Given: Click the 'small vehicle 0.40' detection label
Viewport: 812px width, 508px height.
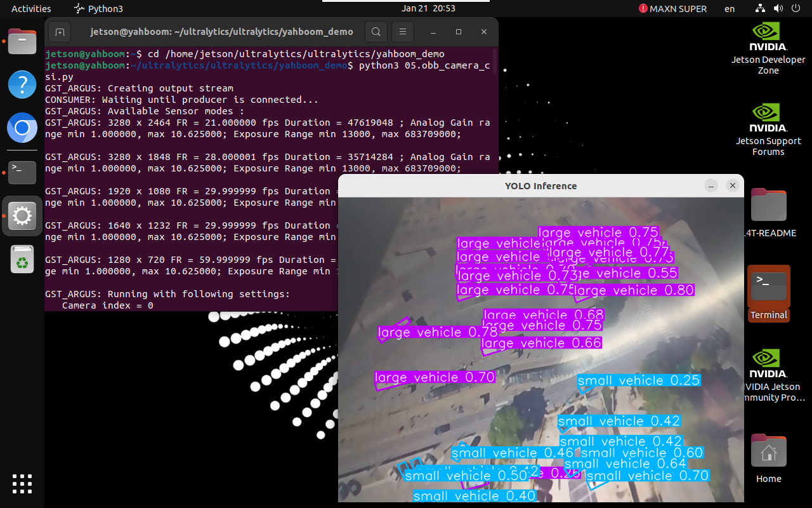Looking at the screenshot, I should point(475,496).
